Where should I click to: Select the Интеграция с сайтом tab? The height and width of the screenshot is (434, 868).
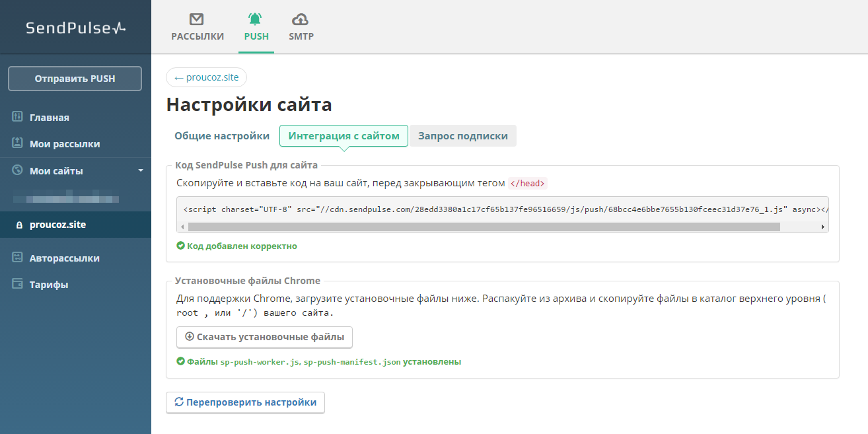tap(344, 135)
